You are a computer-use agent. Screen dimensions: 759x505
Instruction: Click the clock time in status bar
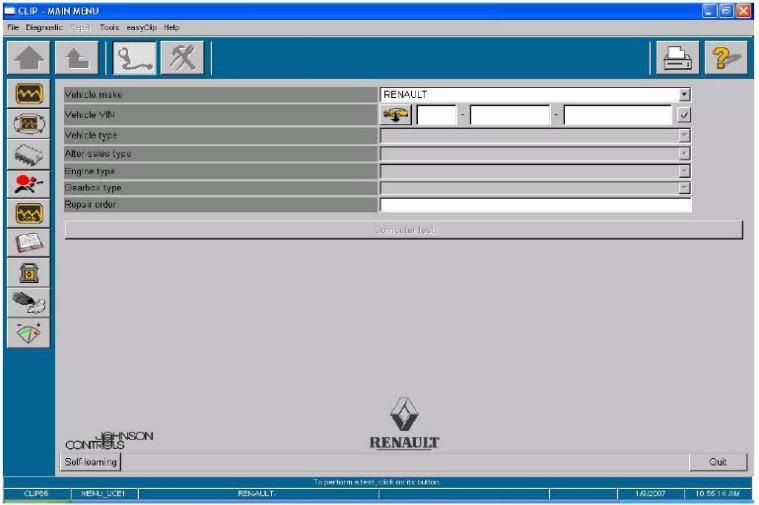tap(717, 493)
